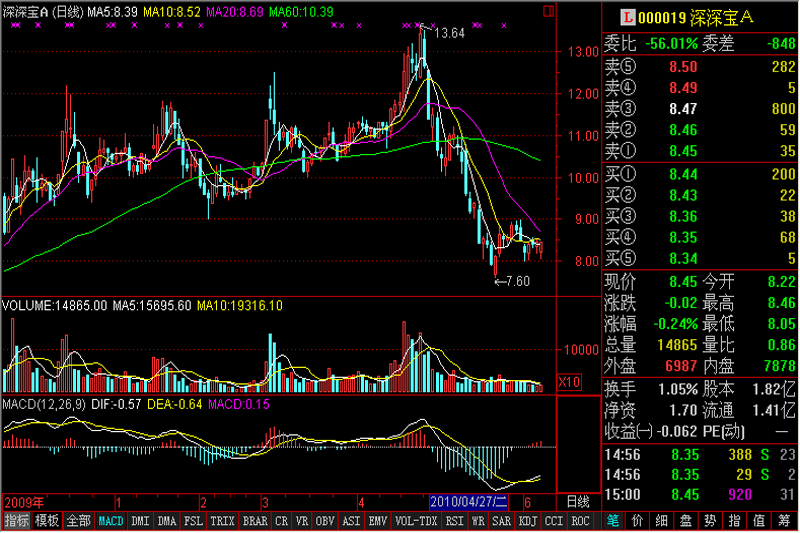Open the RSI indicator tab
This screenshot has width=800, height=533.
[455, 521]
